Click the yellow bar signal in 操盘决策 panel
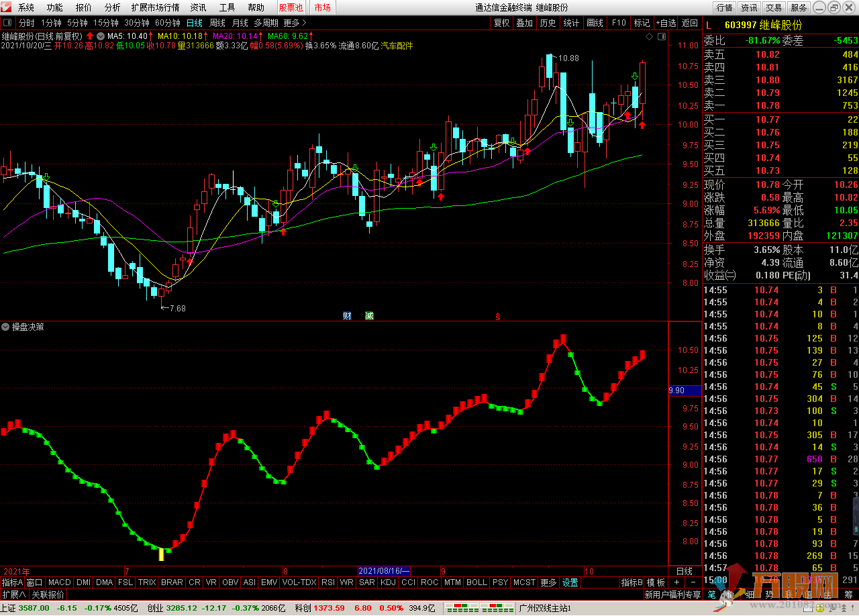The height and width of the screenshot is (616, 859). click(161, 554)
